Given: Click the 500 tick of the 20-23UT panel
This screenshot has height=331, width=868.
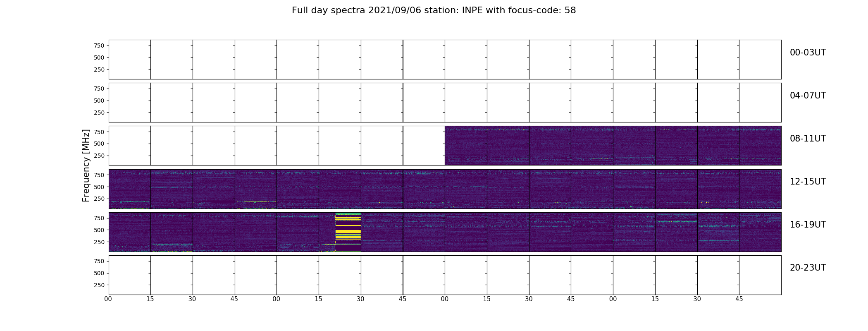Looking at the screenshot, I should 99,273.
